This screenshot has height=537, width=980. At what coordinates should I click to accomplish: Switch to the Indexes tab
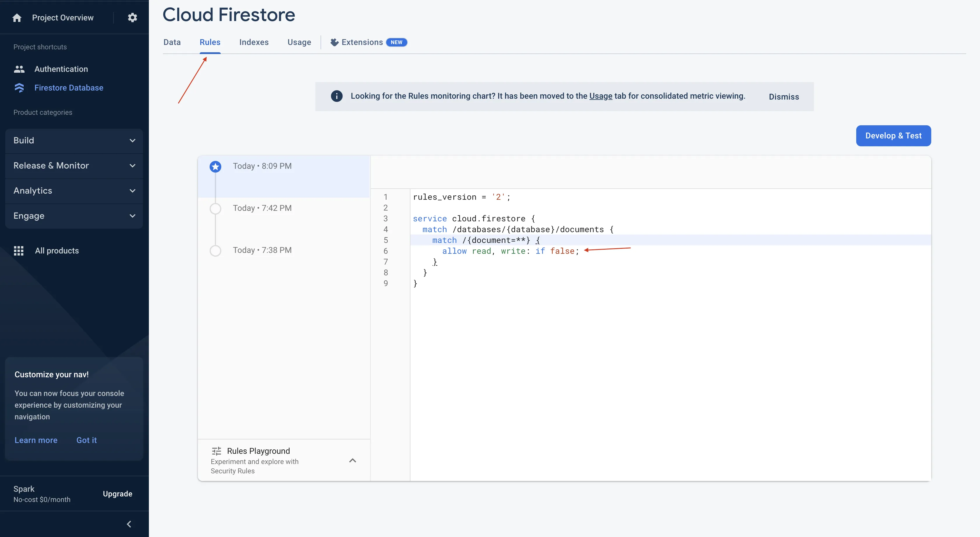point(254,42)
